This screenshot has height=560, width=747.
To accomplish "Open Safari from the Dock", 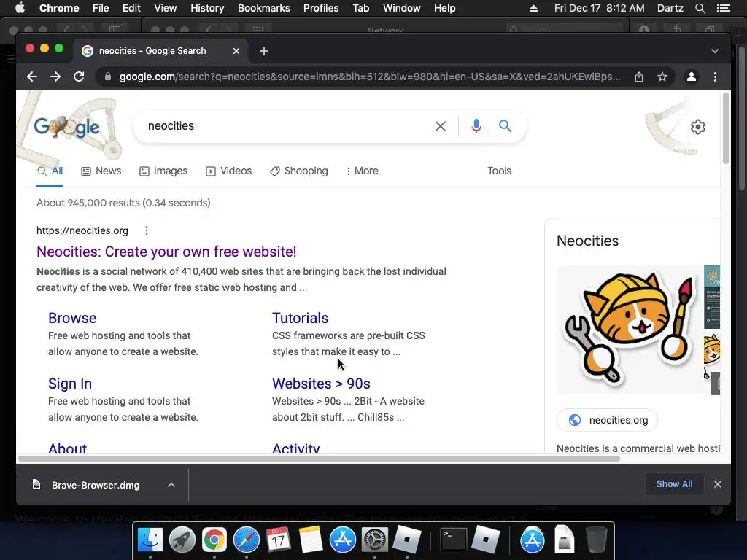I will coord(247,540).
